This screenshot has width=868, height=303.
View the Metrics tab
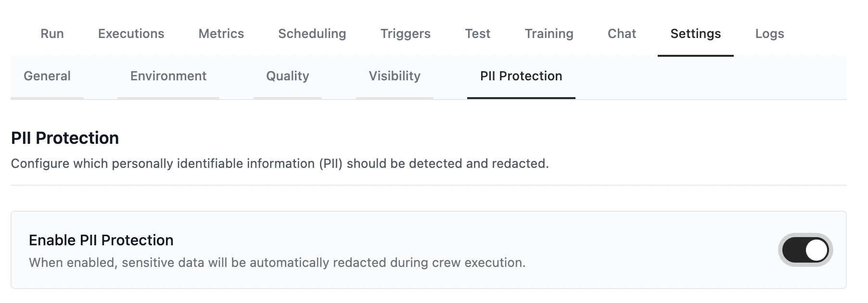point(221,34)
